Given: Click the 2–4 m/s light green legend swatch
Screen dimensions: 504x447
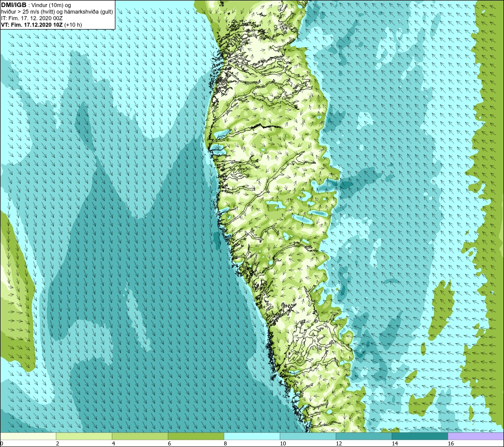Looking at the screenshot, I should pos(84,436).
